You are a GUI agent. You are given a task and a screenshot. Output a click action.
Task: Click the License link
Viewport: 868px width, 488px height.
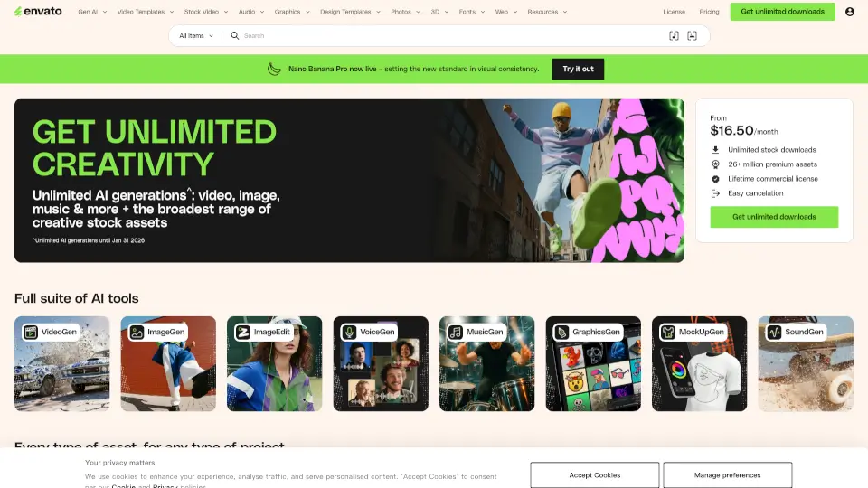(674, 12)
